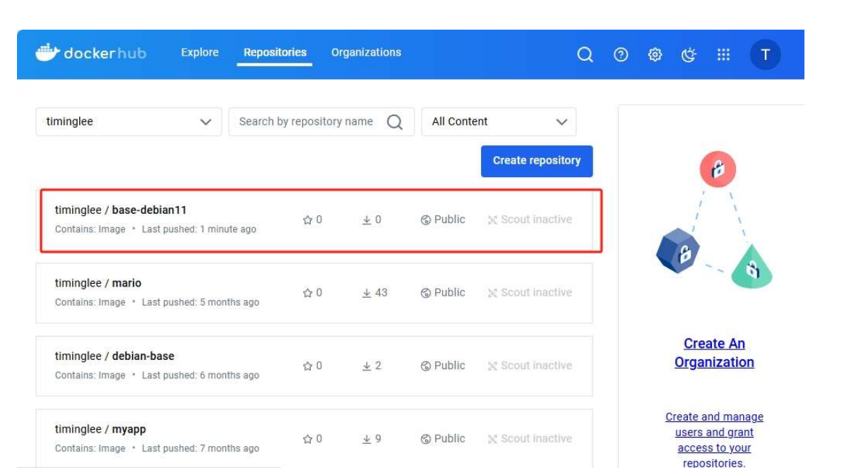Open the help question-mark icon

pos(621,55)
